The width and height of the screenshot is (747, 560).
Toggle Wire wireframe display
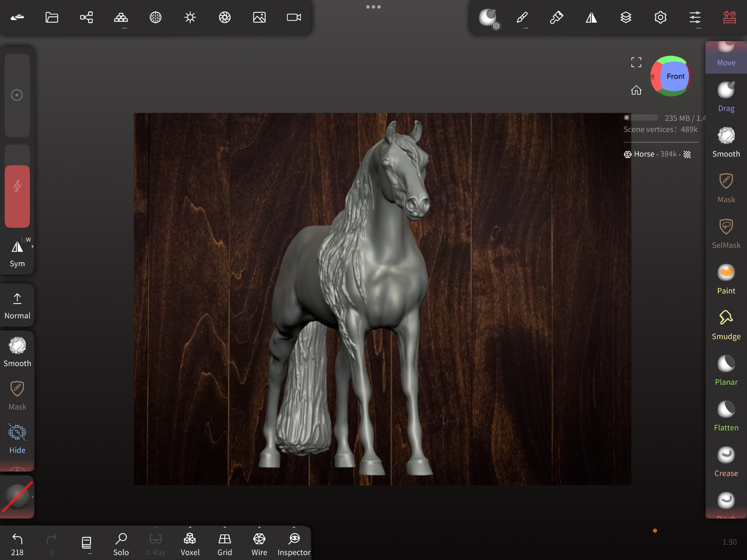click(x=259, y=544)
